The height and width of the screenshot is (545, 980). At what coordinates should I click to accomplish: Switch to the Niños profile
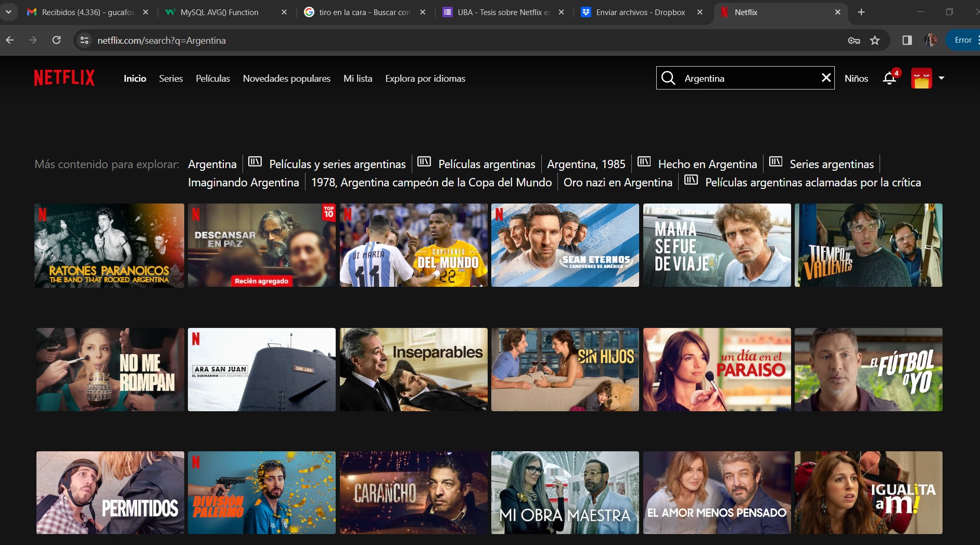tap(856, 78)
